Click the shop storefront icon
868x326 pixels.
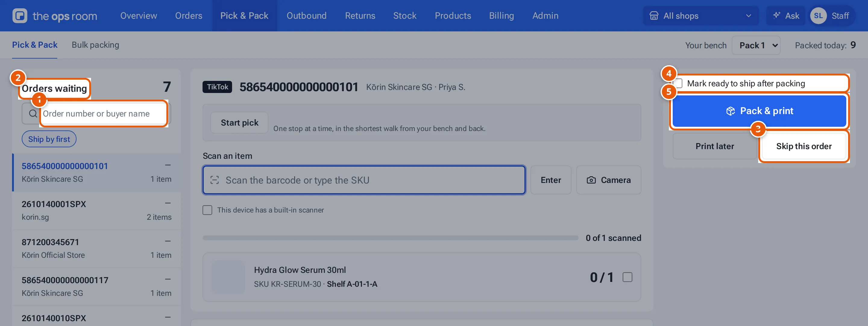(654, 15)
